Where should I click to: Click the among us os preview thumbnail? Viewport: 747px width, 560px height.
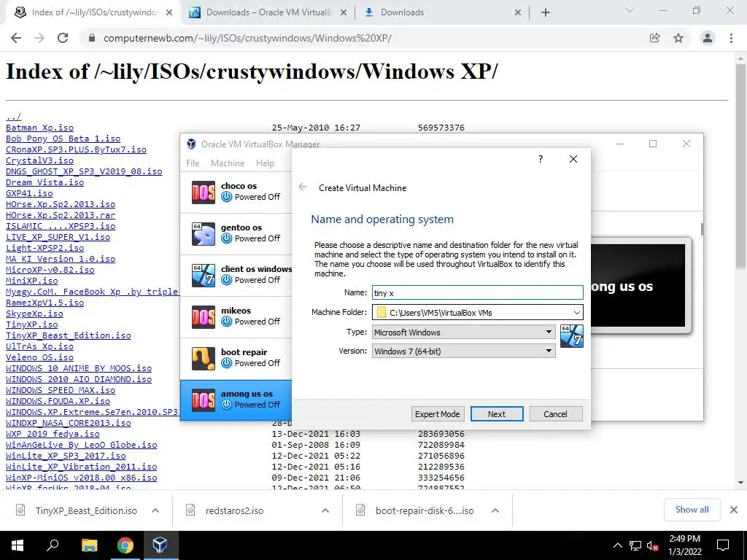click(638, 286)
